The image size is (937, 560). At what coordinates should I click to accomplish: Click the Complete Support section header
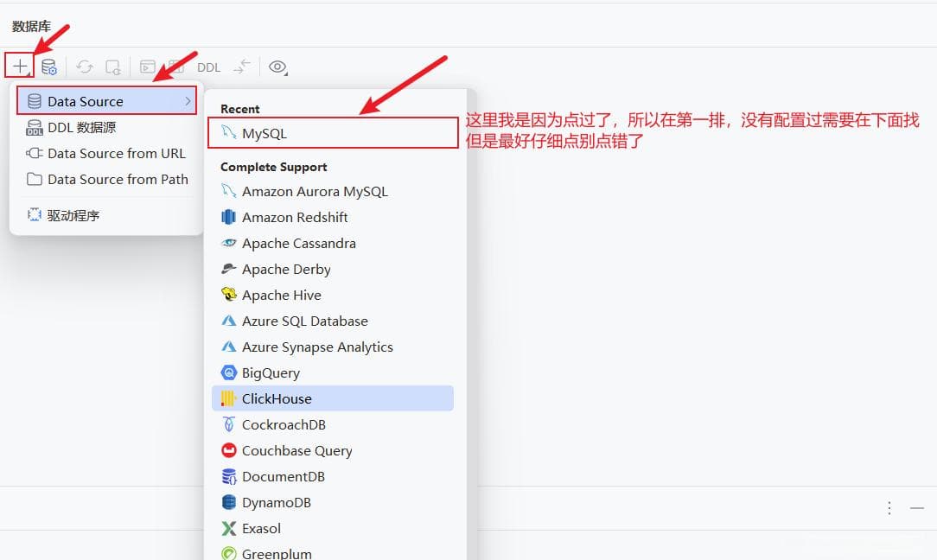click(274, 167)
